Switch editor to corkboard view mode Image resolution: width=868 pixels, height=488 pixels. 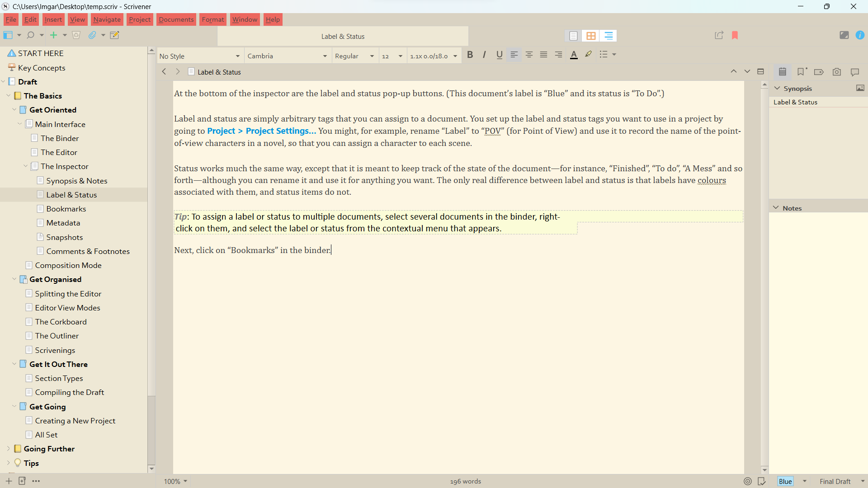point(591,36)
